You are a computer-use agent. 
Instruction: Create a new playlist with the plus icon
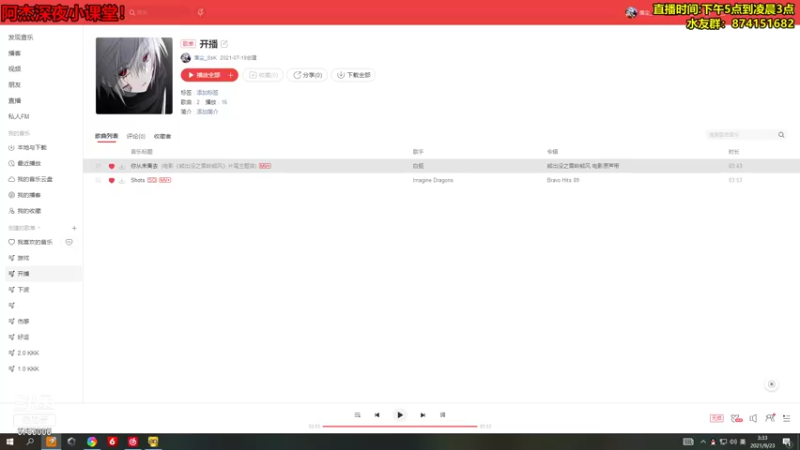(74, 228)
